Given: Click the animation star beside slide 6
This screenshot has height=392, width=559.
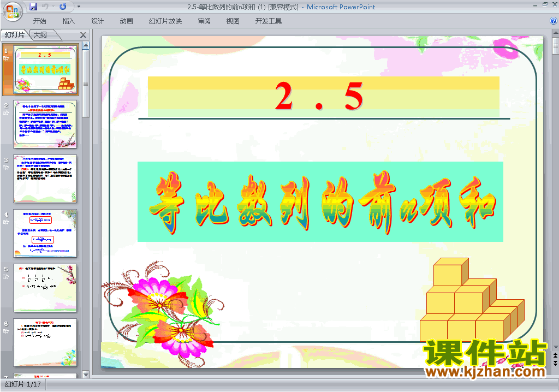Looking at the screenshot, I should coord(6,331).
